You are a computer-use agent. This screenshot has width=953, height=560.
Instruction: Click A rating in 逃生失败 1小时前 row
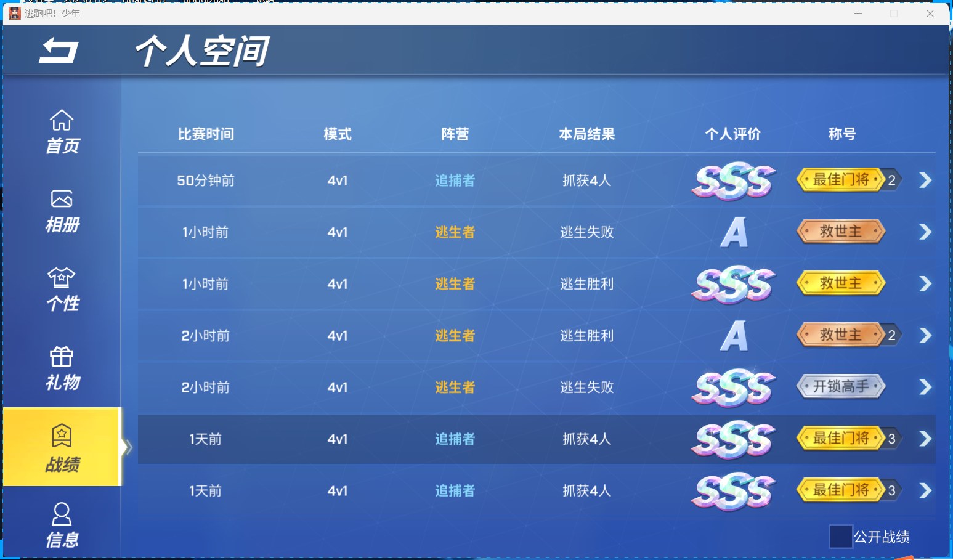pyautogui.click(x=734, y=233)
